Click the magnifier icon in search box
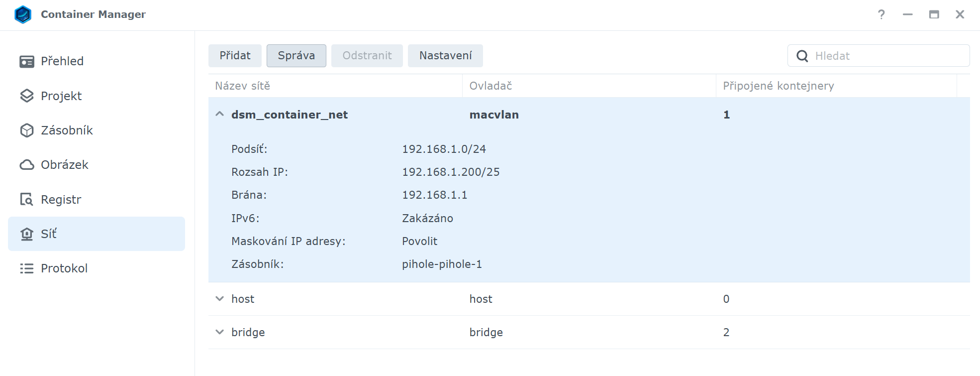This screenshot has height=376, width=980. [x=802, y=56]
